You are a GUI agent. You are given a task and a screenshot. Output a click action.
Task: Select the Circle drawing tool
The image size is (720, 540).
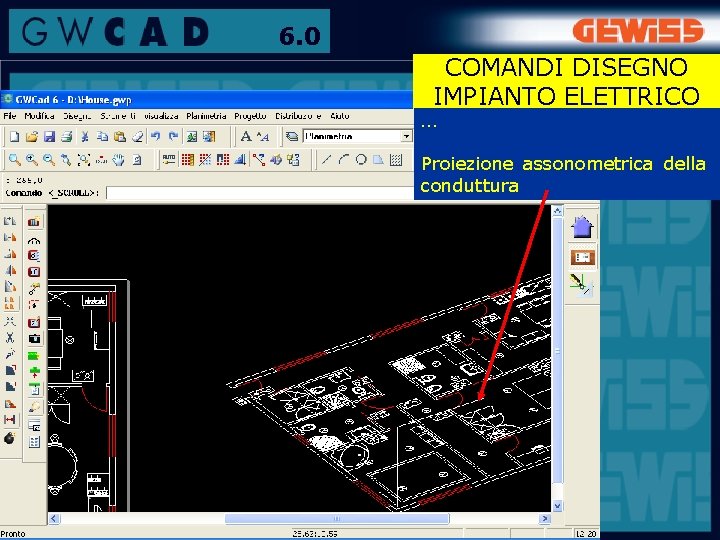point(361,159)
